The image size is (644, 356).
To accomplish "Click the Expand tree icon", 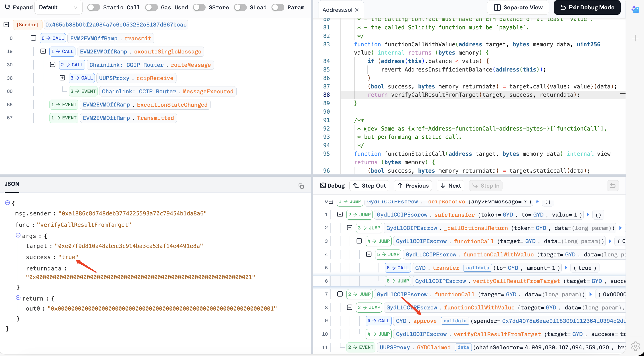I will click(8, 7).
